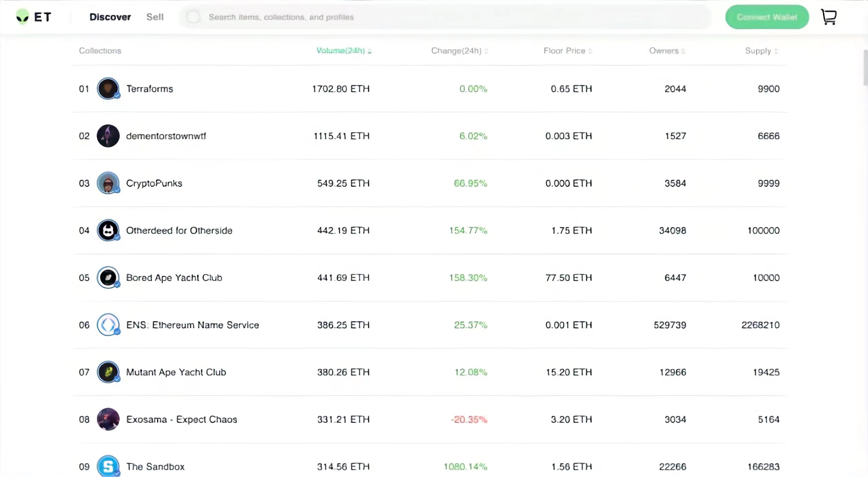The width and height of the screenshot is (868, 477).
Task: Open ENS: Ethereum Name Service link
Action: (x=193, y=325)
